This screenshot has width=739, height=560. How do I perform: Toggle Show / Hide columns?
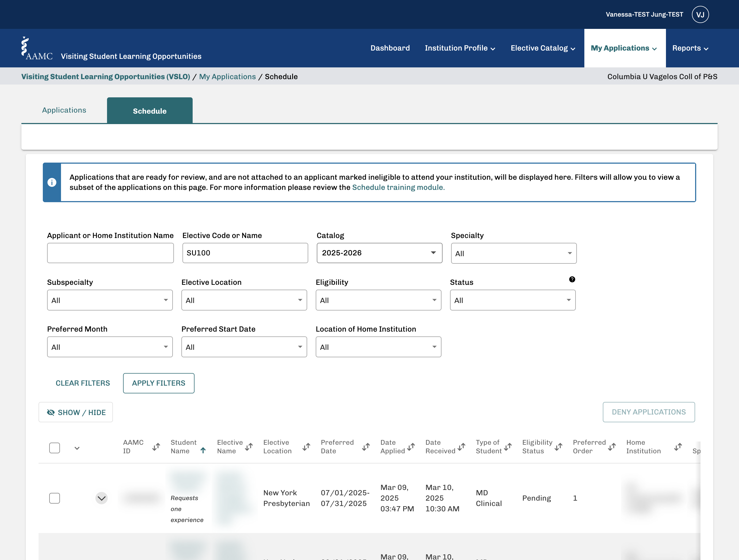tap(76, 412)
